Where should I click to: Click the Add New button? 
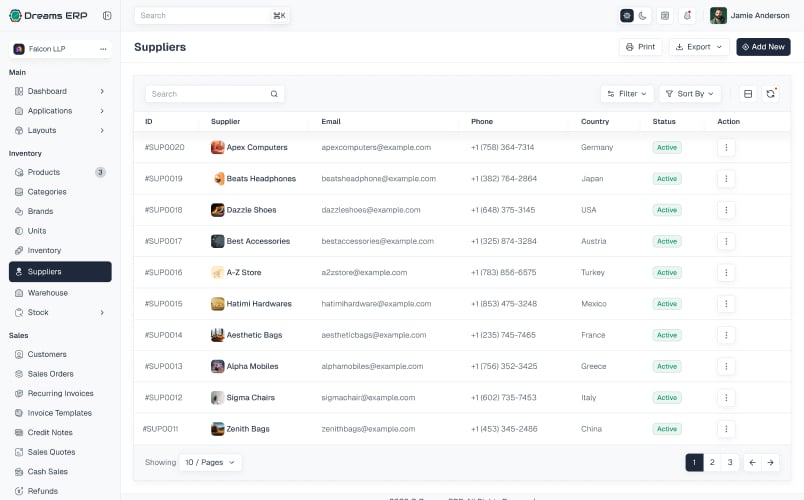763,47
